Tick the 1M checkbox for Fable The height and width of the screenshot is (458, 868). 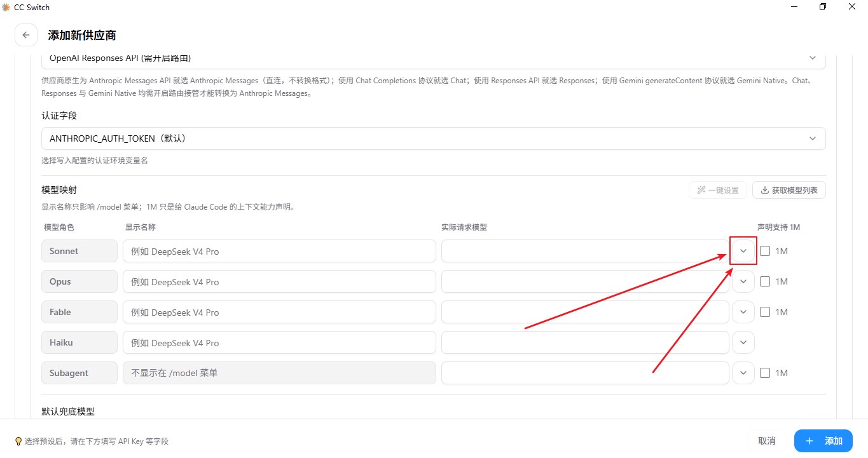[x=765, y=312]
